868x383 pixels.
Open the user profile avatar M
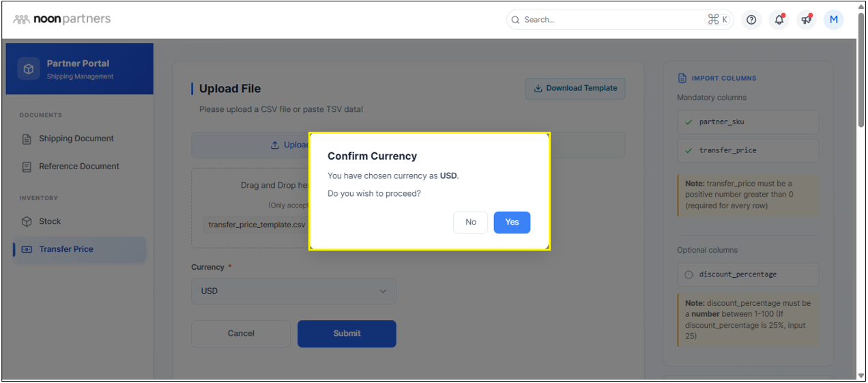tap(833, 20)
